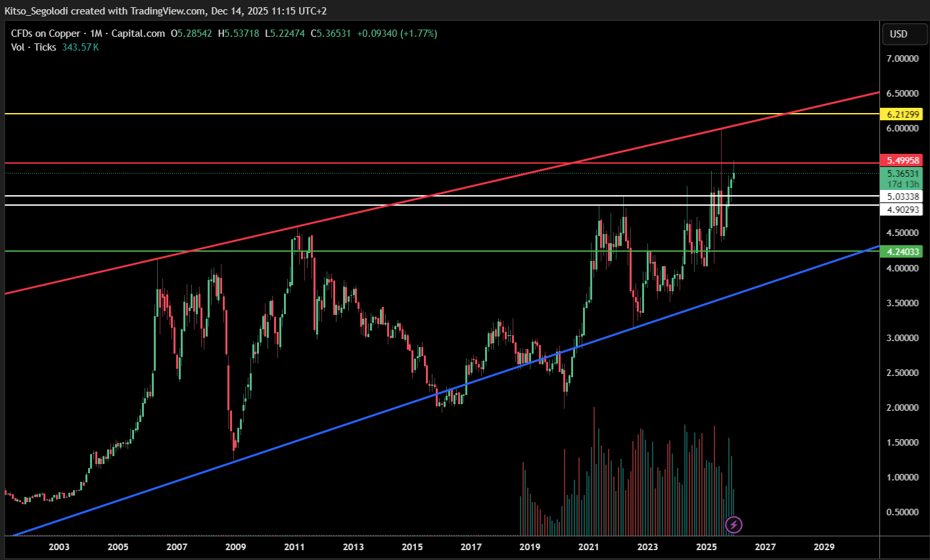Click the 2025 year on time axis

(706, 547)
